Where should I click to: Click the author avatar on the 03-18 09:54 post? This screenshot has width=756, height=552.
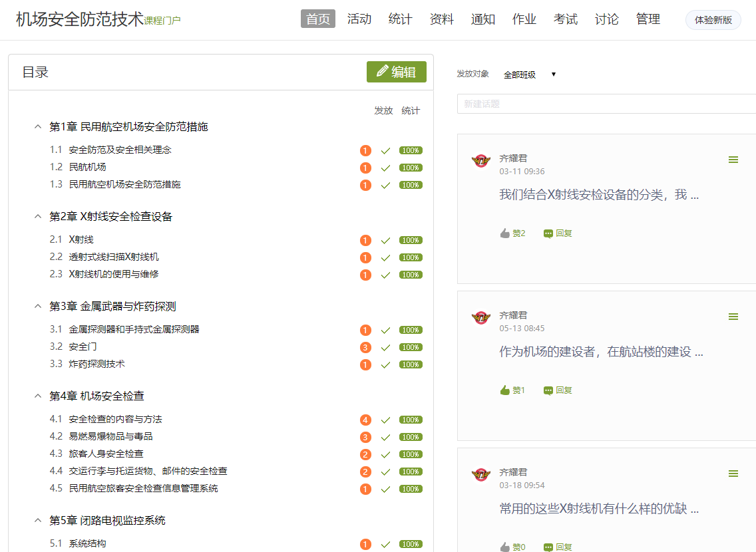tap(480, 475)
